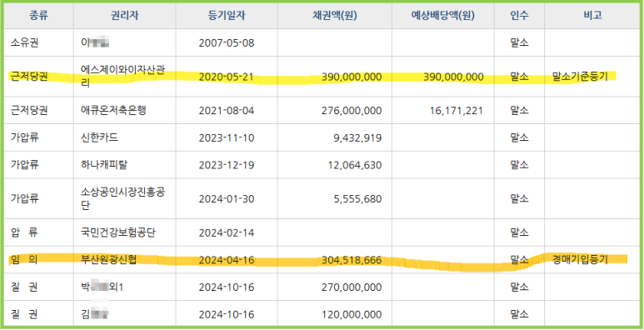This screenshot has height=330, width=644.
Task: Click the 인수 column header
Action: [x=519, y=16]
